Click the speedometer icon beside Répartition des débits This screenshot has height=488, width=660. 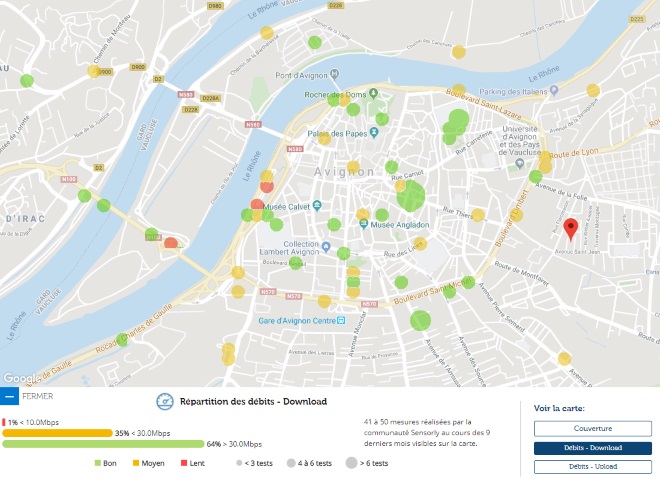165,402
